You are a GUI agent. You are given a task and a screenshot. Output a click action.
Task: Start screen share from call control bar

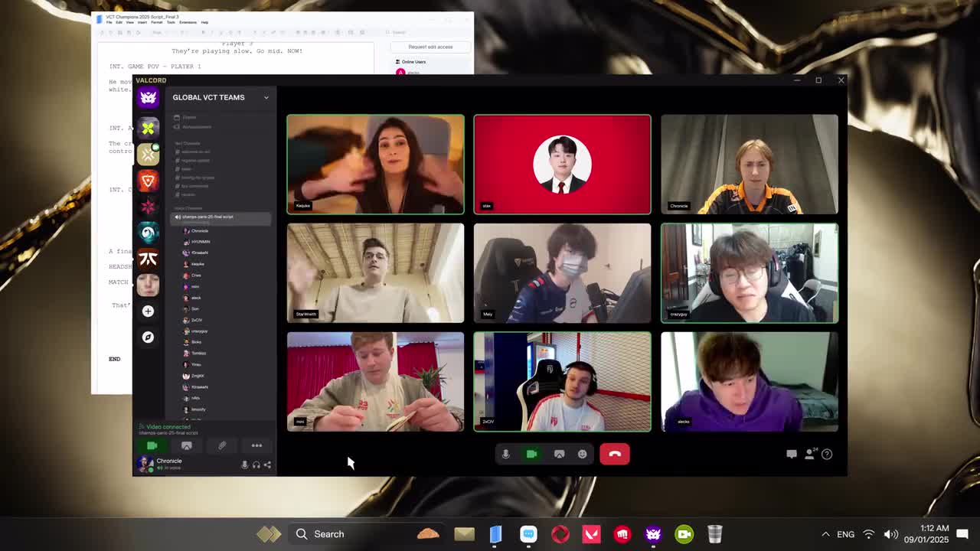point(559,454)
